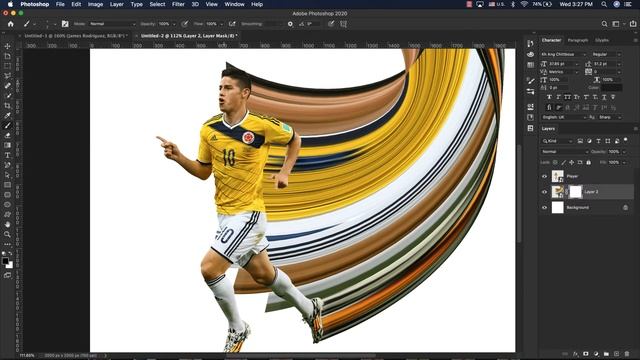Toggle Faux Italic in Character panel
The height and width of the screenshot is (360, 640).
558,97
